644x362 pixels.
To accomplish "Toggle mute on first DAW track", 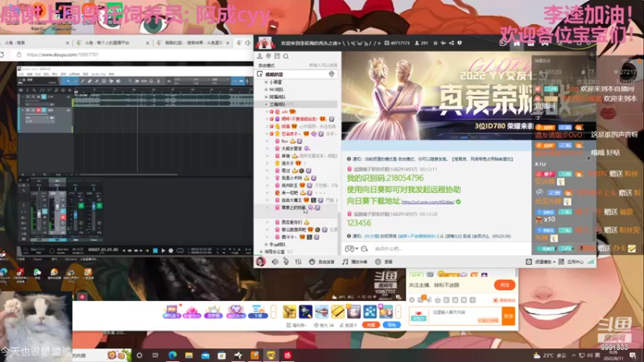I will pyautogui.click(x=28, y=97).
